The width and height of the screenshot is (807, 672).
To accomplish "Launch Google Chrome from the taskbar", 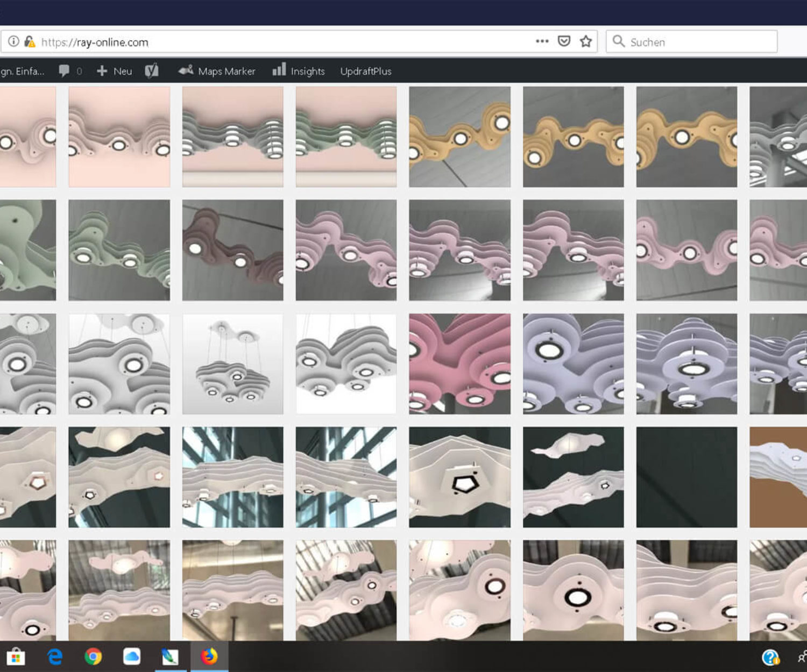I will 93,656.
